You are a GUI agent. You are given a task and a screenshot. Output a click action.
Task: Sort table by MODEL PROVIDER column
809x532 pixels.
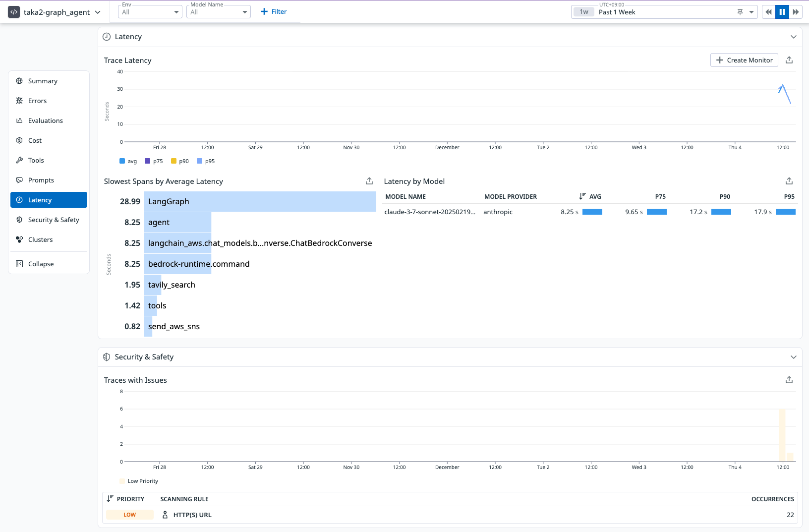(511, 197)
